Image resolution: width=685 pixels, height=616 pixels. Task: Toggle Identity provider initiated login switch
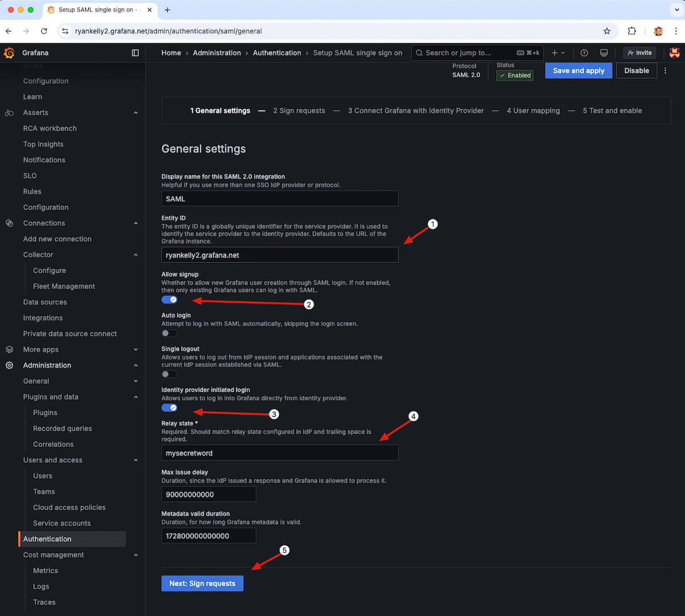coord(170,408)
